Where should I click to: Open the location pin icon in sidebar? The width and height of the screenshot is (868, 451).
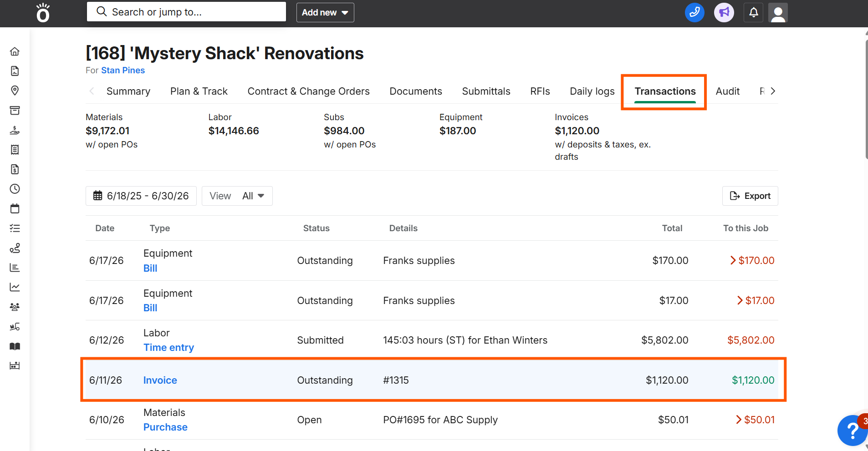15,91
